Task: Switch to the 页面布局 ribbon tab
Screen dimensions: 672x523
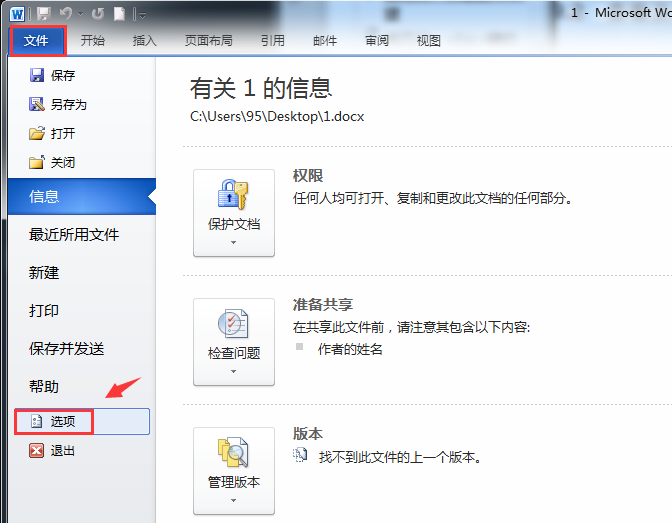Action: pyautogui.click(x=208, y=41)
